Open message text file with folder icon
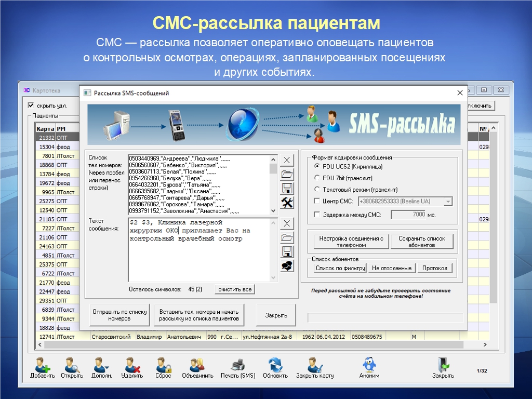532x399 pixels. pos(287,237)
